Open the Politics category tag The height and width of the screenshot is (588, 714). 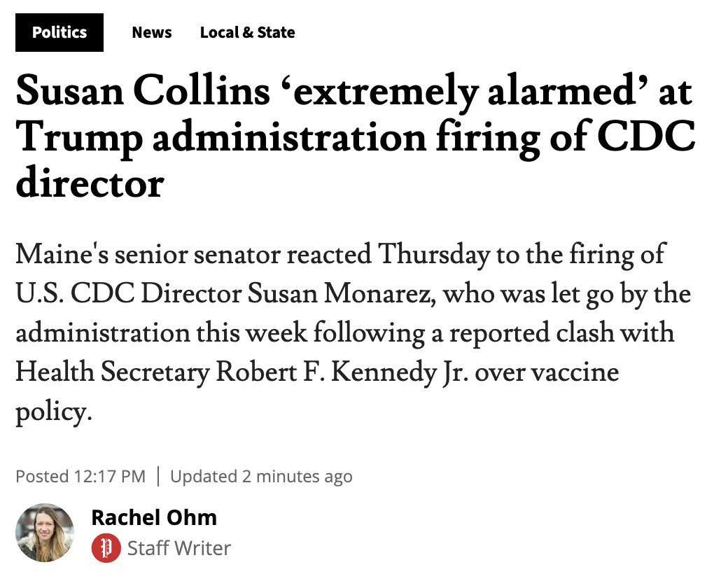(x=59, y=32)
